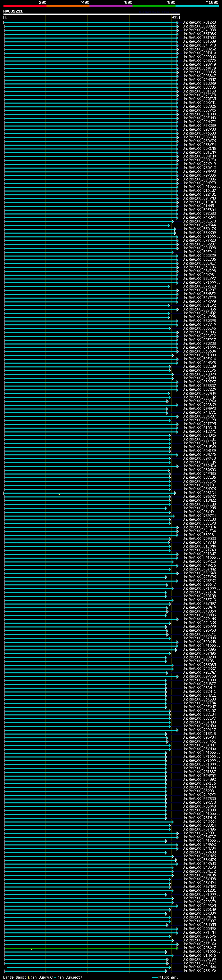Viewport: 222px width, 980px height.
Task: Click the red ~20% identity legend bar
Action: (x=25, y=6)
